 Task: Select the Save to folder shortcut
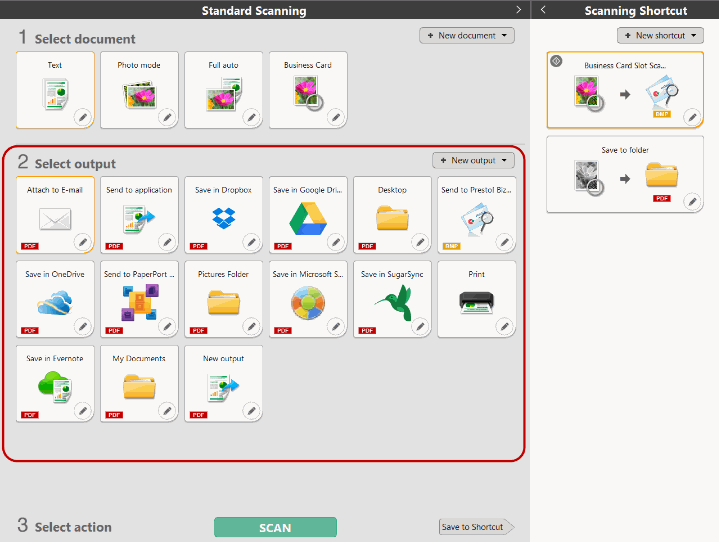[624, 174]
